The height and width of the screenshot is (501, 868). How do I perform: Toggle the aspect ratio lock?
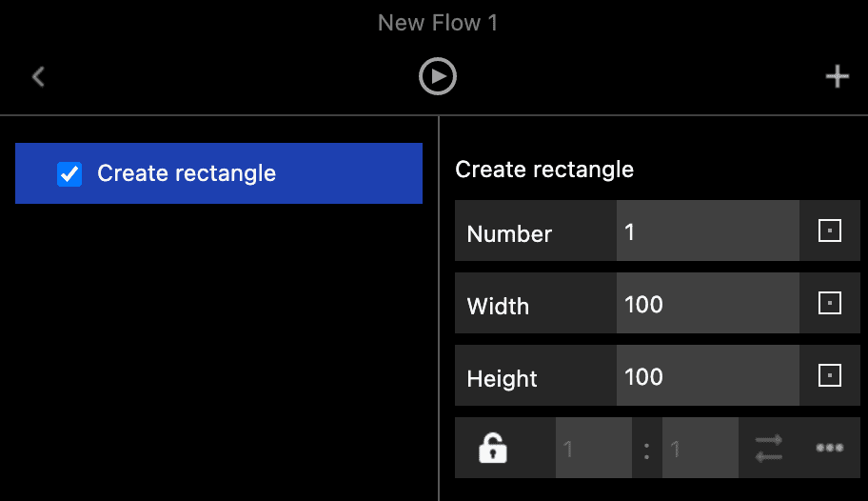[x=492, y=448]
